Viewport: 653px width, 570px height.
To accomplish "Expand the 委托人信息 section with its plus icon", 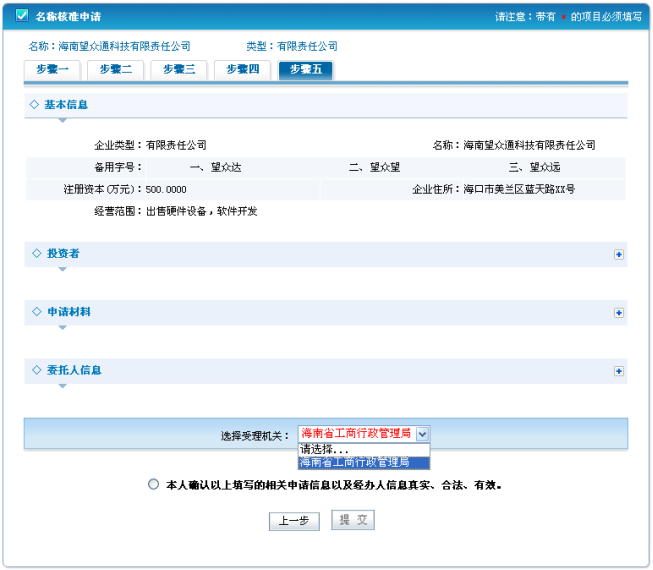I will [619, 371].
